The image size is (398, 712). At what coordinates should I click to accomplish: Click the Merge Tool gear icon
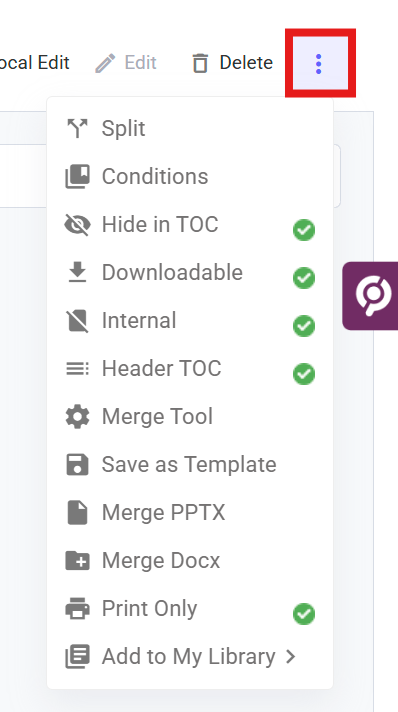click(77, 416)
